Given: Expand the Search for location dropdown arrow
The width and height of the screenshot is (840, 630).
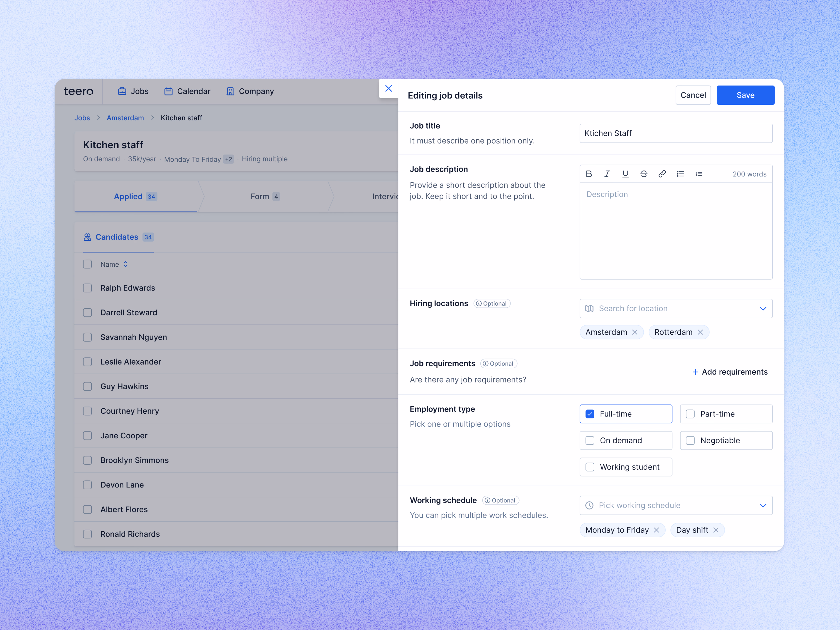Looking at the screenshot, I should point(763,308).
